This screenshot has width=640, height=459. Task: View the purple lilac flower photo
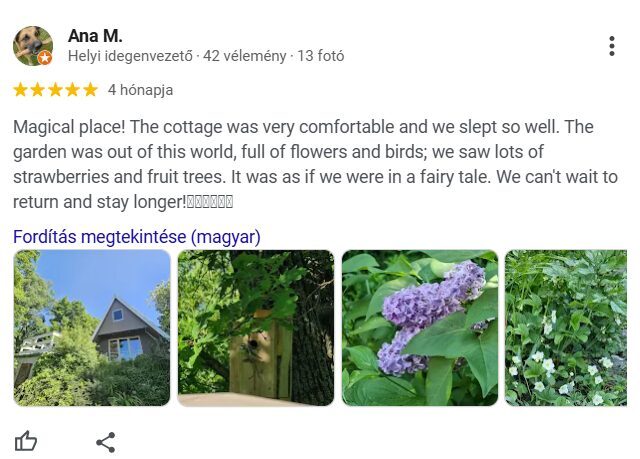[x=420, y=328]
